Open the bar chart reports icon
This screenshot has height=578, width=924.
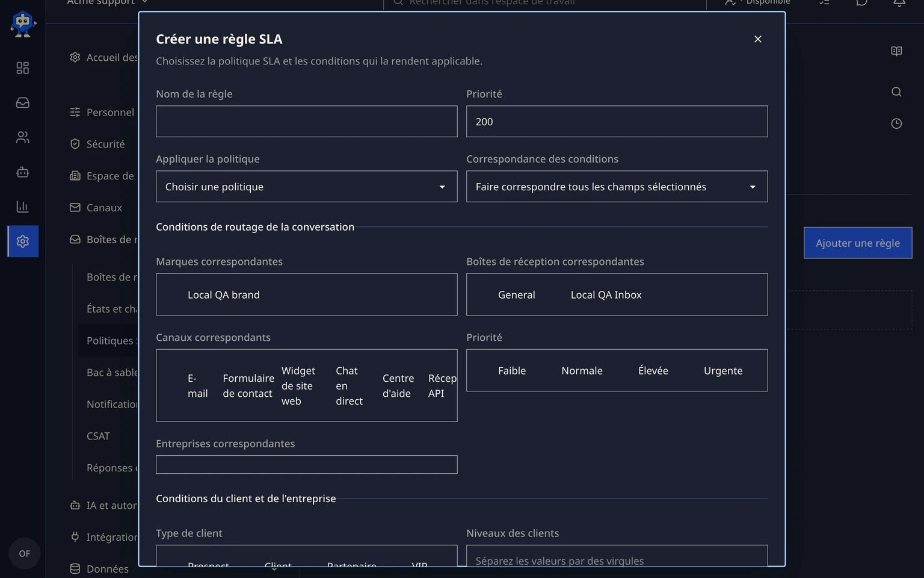tap(23, 207)
